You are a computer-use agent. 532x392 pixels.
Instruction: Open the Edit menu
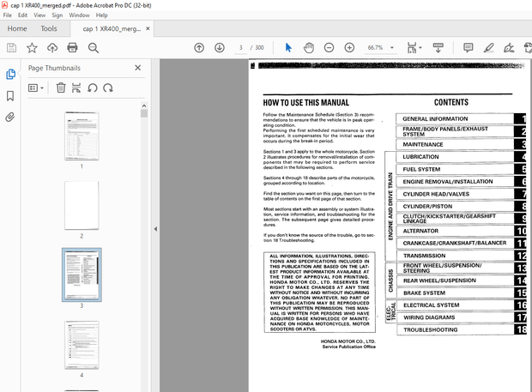click(x=22, y=15)
